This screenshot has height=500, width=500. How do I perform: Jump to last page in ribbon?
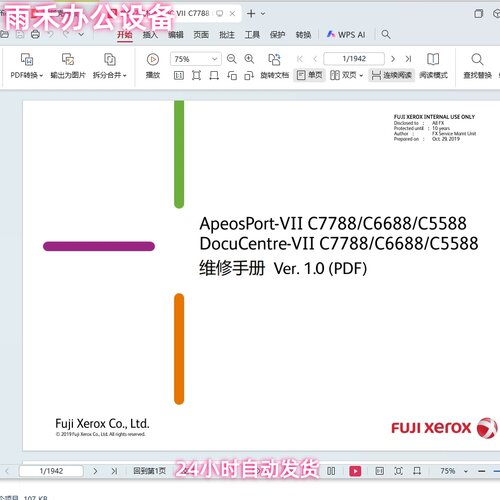click(408, 59)
